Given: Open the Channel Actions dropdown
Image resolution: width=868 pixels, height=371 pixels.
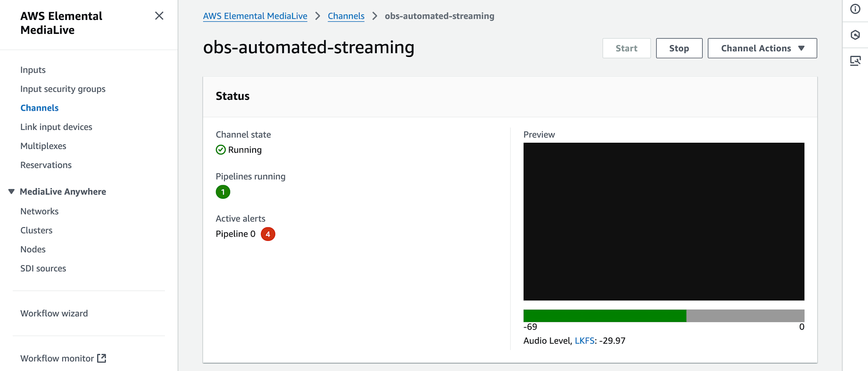Looking at the screenshot, I should [762, 48].
